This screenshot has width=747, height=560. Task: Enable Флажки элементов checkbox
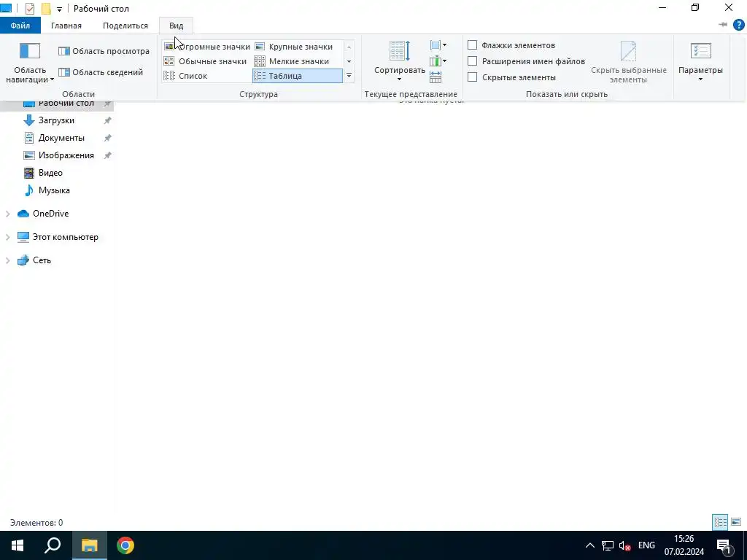click(472, 45)
